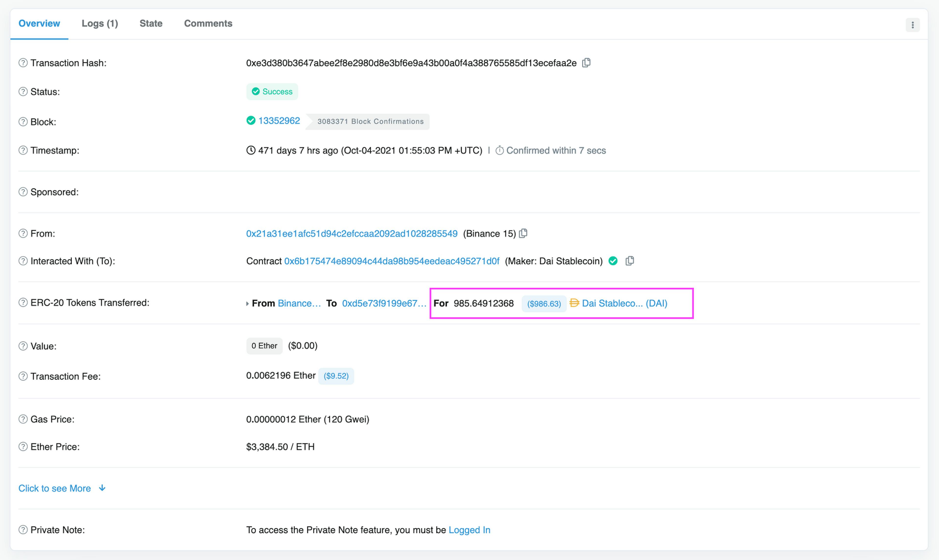Open the State tab

[x=151, y=23]
